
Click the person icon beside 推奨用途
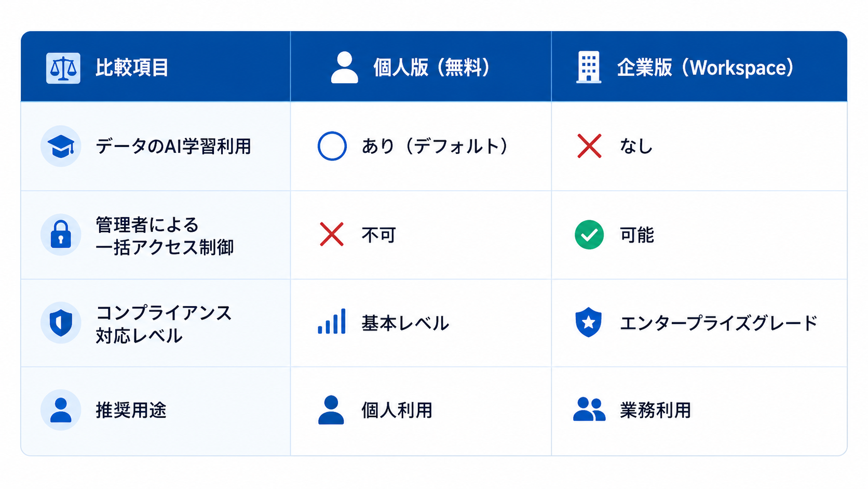pyautogui.click(x=61, y=410)
